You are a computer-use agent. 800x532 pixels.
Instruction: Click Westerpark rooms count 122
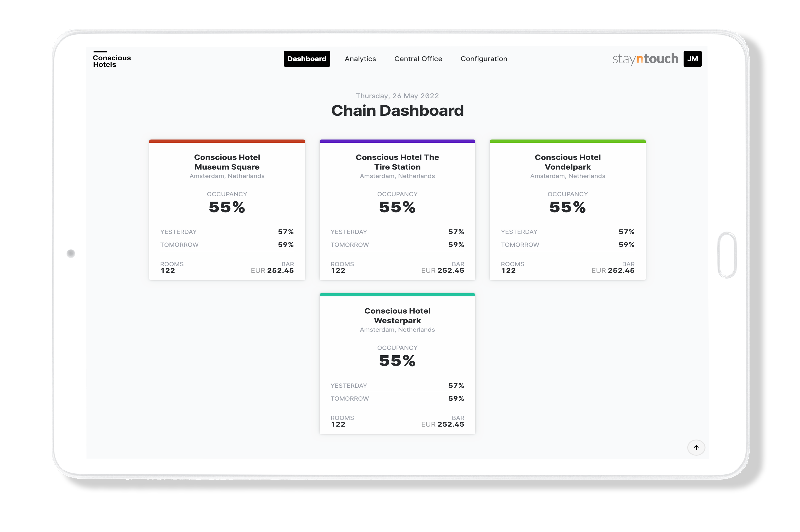pyautogui.click(x=338, y=425)
